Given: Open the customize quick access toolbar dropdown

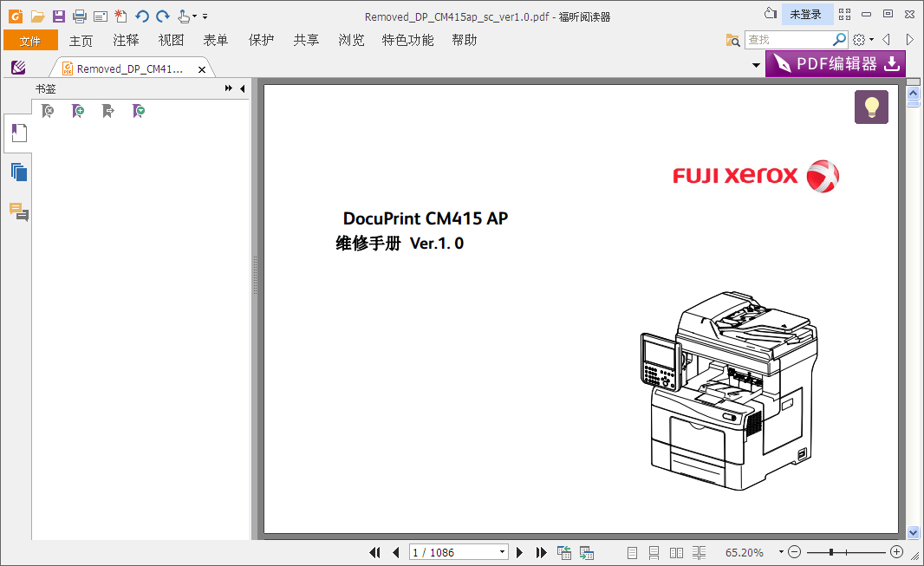Looking at the screenshot, I should [x=205, y=16].
